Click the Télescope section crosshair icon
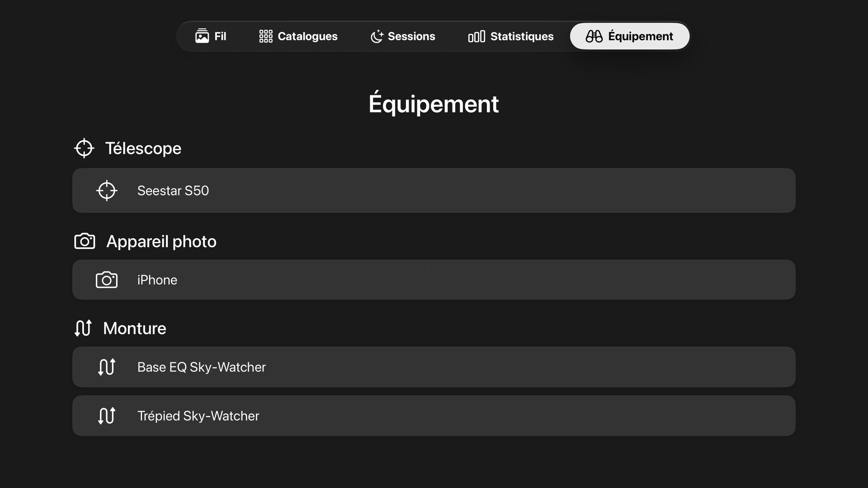The width and height of the screenshot is (868, 488). [84, 148]
